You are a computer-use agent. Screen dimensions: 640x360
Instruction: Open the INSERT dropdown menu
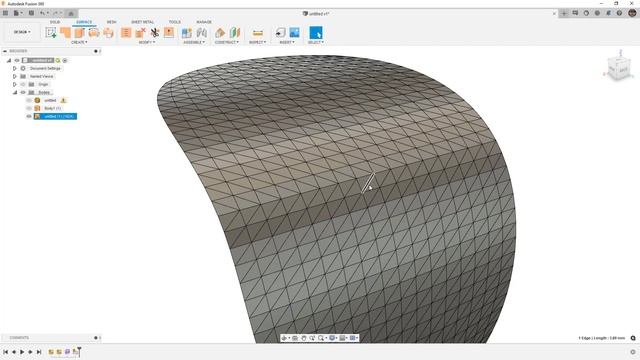pos(287,42)
